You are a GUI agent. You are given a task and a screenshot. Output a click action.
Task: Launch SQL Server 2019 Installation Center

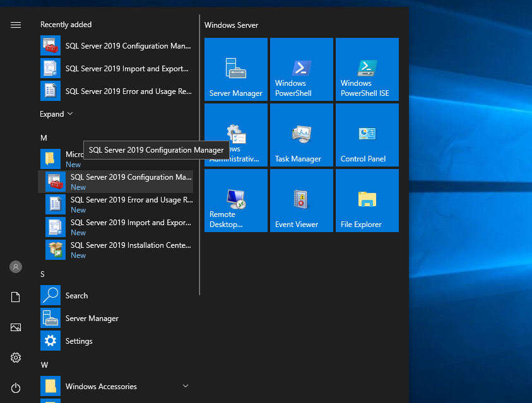pyautogui.click(x=116, y=250)
